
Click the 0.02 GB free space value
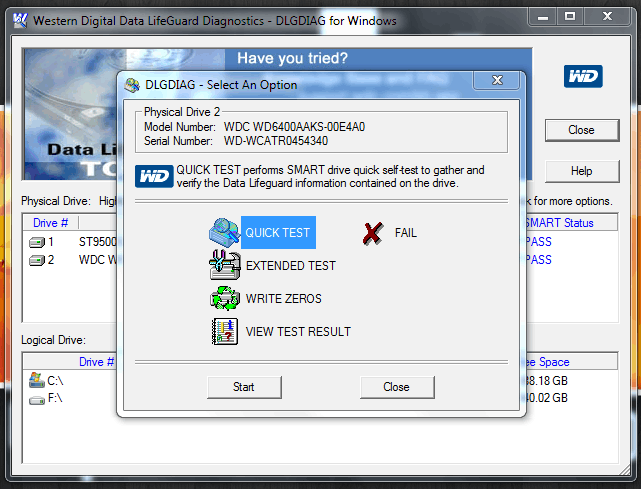pos(547,398)
